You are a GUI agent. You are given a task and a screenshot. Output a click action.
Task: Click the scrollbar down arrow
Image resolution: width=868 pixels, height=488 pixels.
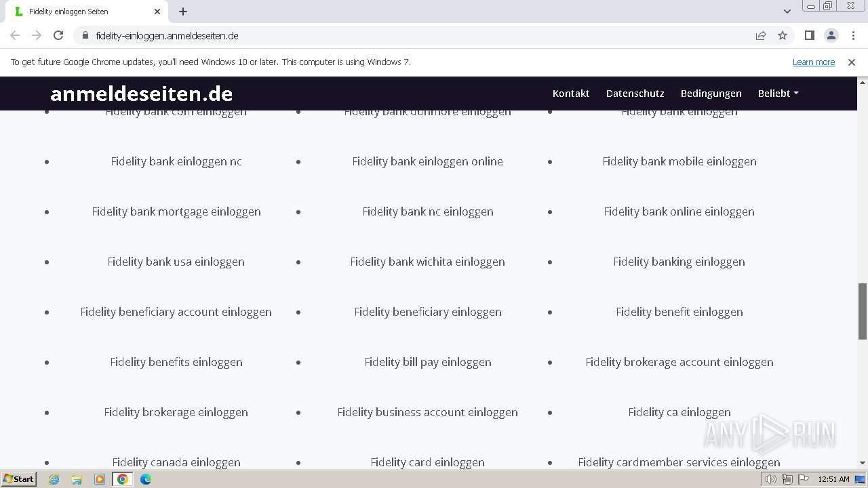point(863,463)
